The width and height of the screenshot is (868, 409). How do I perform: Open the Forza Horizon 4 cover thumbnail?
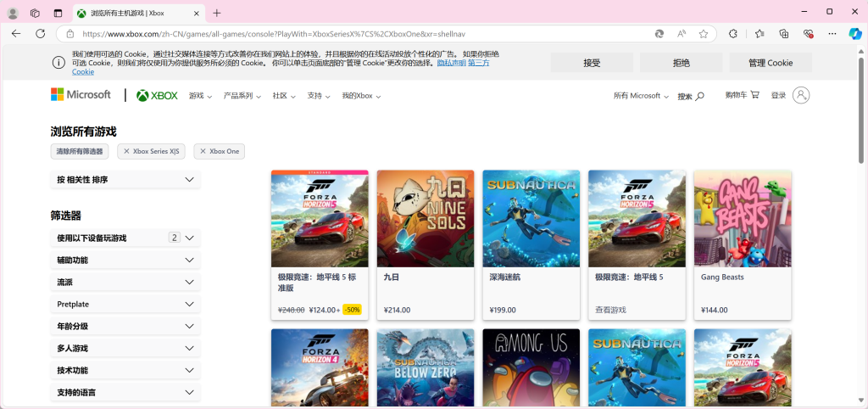click(320, 367)
